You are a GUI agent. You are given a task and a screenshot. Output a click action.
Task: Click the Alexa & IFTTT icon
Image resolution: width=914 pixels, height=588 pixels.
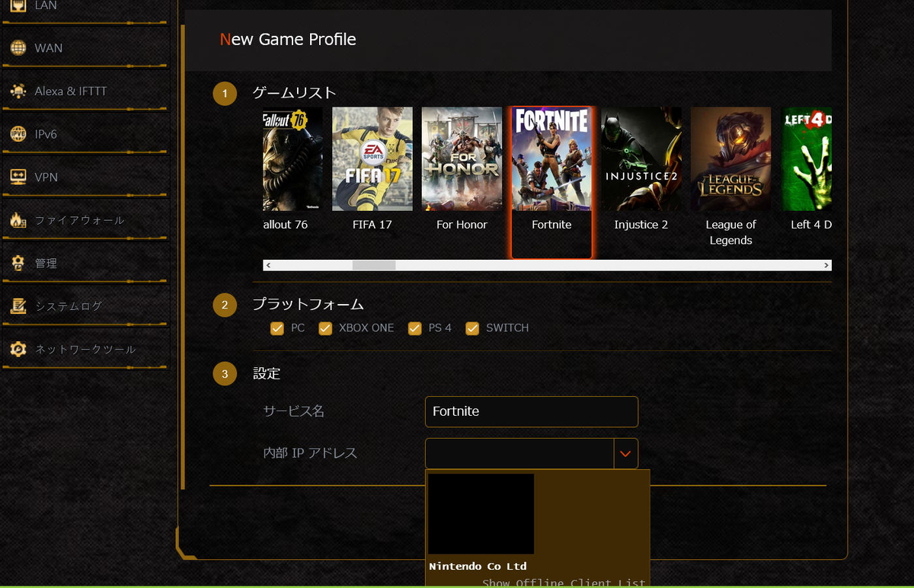(18, 91)
